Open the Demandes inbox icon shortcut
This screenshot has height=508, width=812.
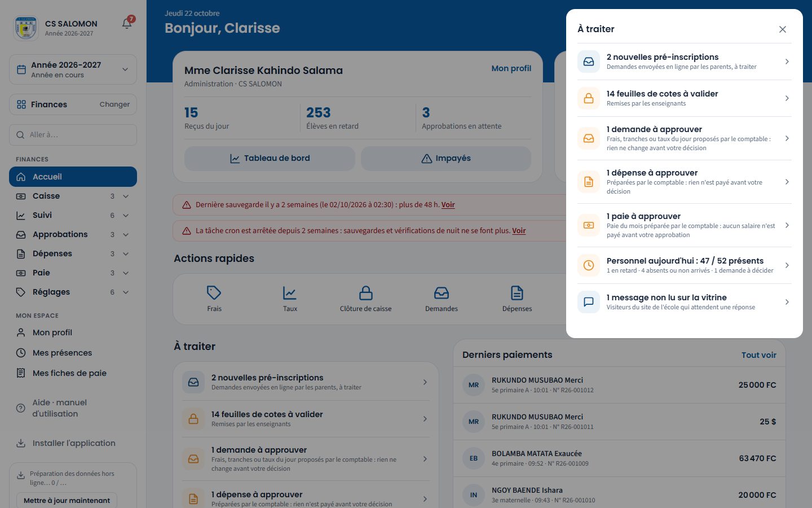442,293
